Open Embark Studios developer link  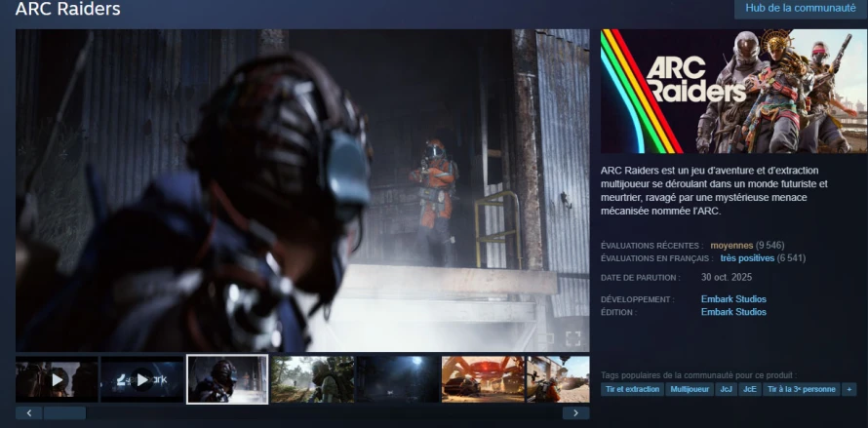point(733,299)
